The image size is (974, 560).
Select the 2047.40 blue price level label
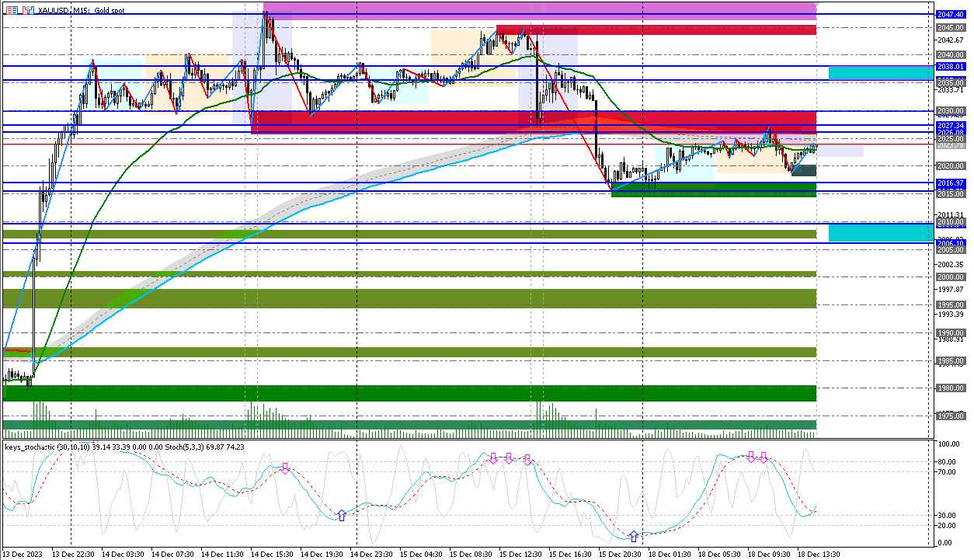point(950,15)
